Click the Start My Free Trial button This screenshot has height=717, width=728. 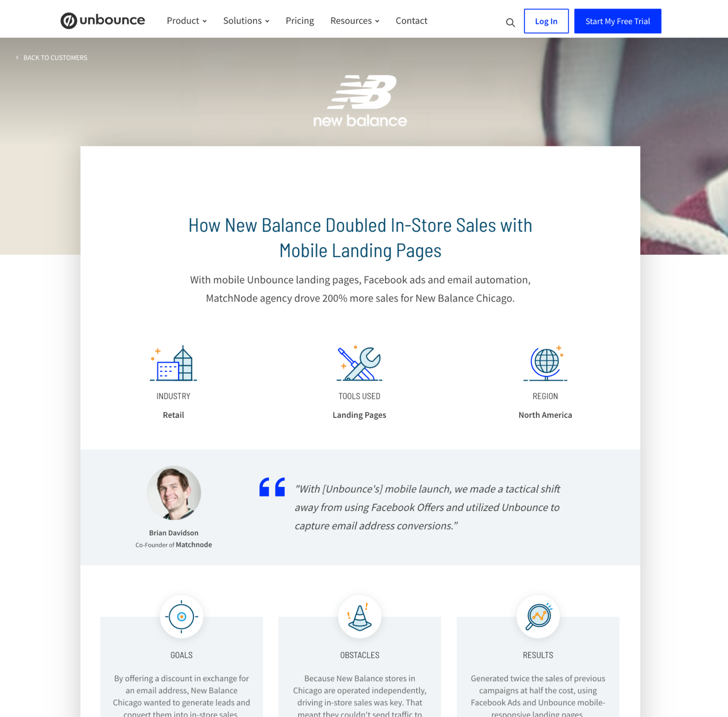618,20
